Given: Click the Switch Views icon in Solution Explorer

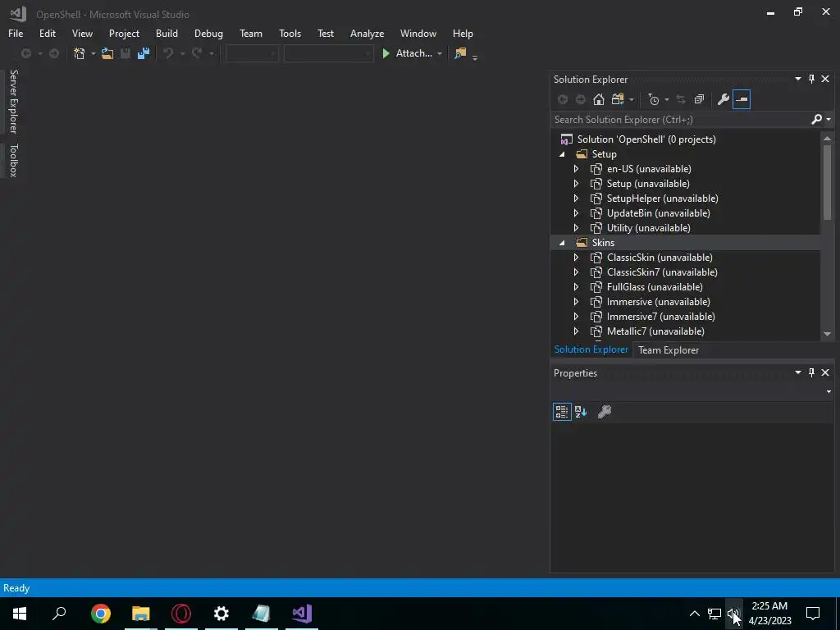Looking at the screenshot, I should tap(618, 99).
